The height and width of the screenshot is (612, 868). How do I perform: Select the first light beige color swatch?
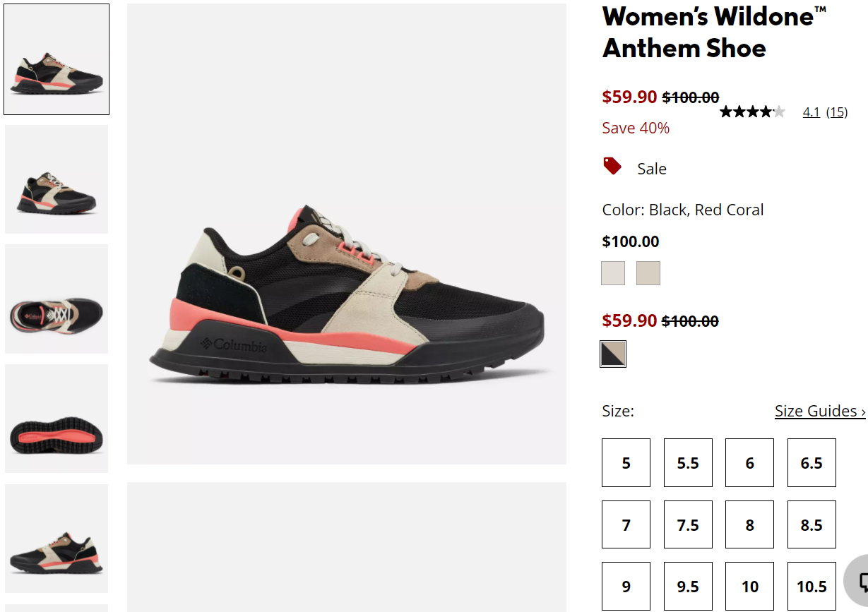pos(613,273)
